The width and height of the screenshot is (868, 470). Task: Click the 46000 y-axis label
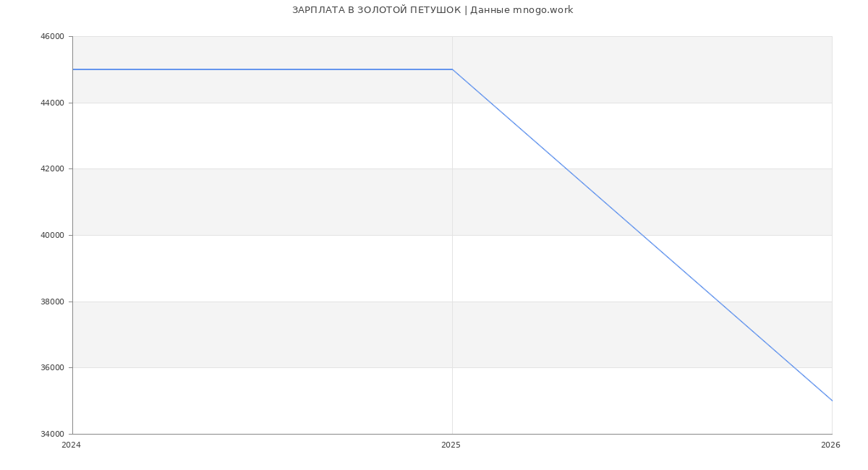pyautogui.click(x=53, y=37)
